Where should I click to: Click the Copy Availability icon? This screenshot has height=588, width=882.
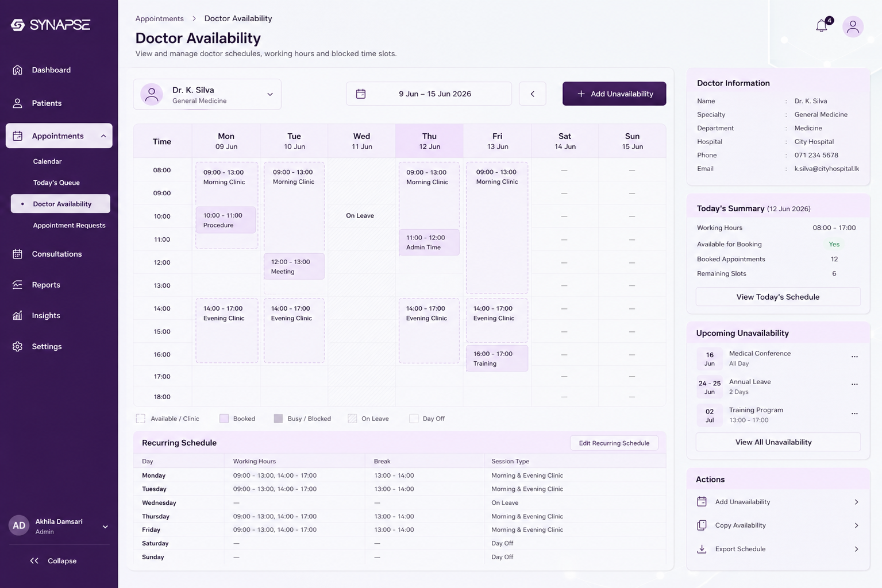tap(702, 525)
